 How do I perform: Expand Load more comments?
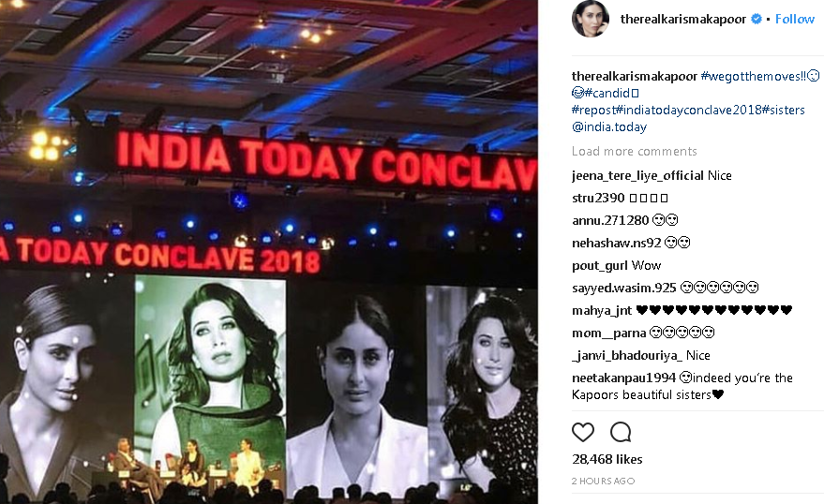pyautogui.click(x=635, y=151)
